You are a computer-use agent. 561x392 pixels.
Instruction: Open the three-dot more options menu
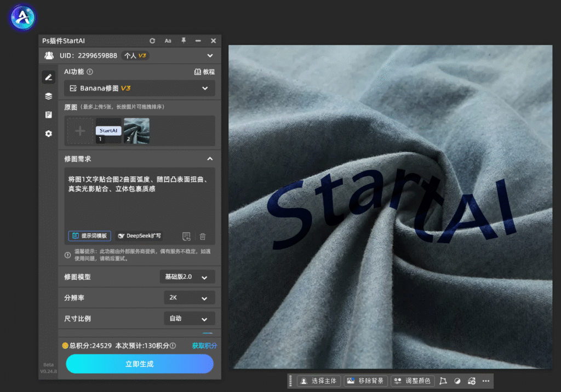(486, 381)
